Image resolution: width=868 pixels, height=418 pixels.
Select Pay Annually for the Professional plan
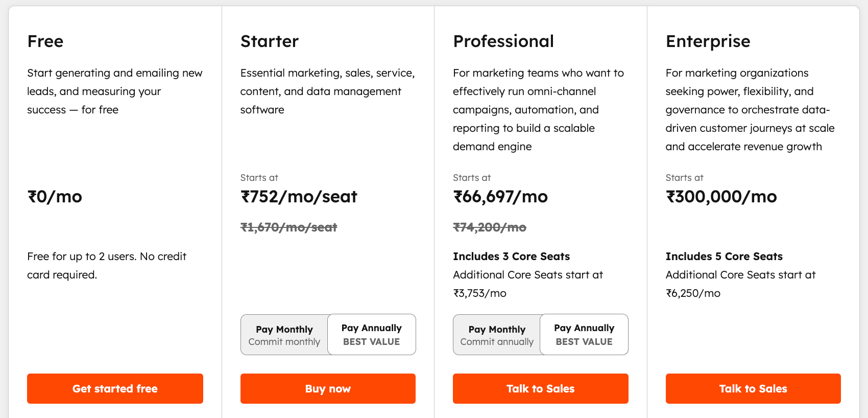[584, 334]
